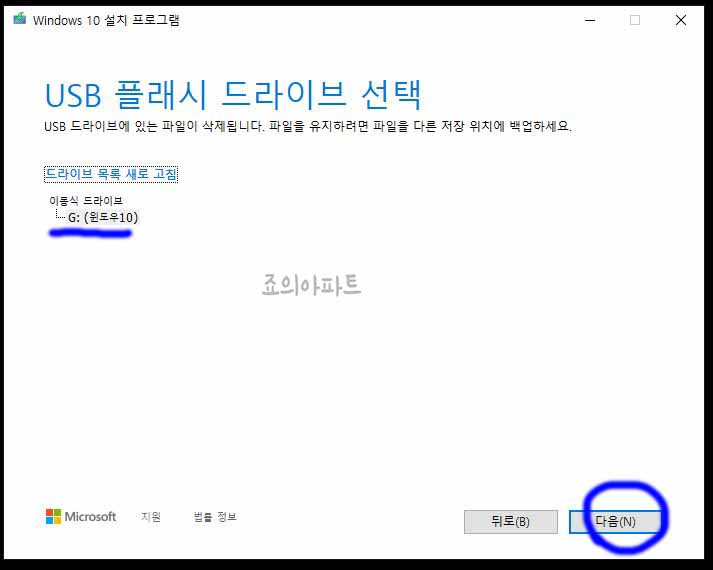
Task: Click the Microsoft logo
Action: pos(81,516)
